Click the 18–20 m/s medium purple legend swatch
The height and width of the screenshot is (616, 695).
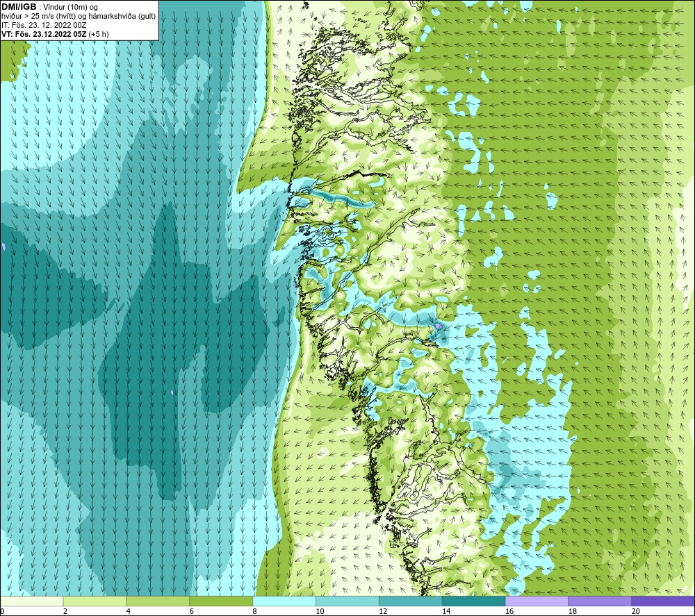point(600,601)
